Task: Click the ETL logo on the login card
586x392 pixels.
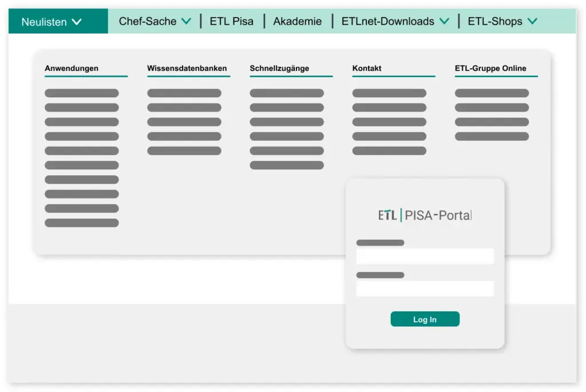Action: pos(387,215)
